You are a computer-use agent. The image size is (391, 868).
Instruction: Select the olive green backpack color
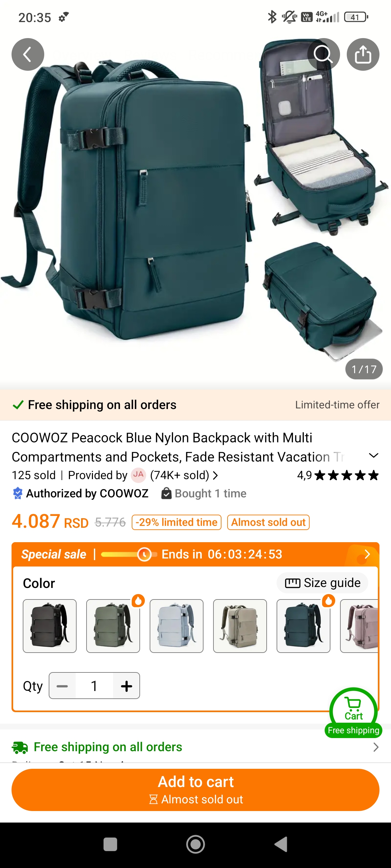[113, 626]
